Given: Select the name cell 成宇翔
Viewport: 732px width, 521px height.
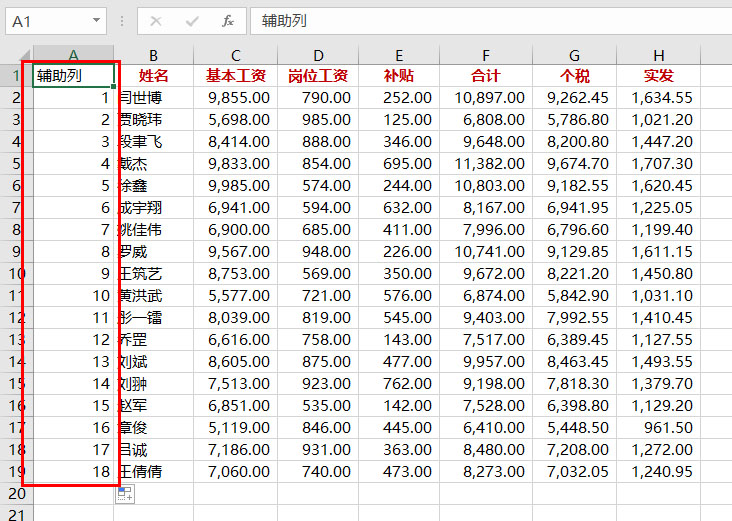Looking at the screenshot, I should 154,207.
